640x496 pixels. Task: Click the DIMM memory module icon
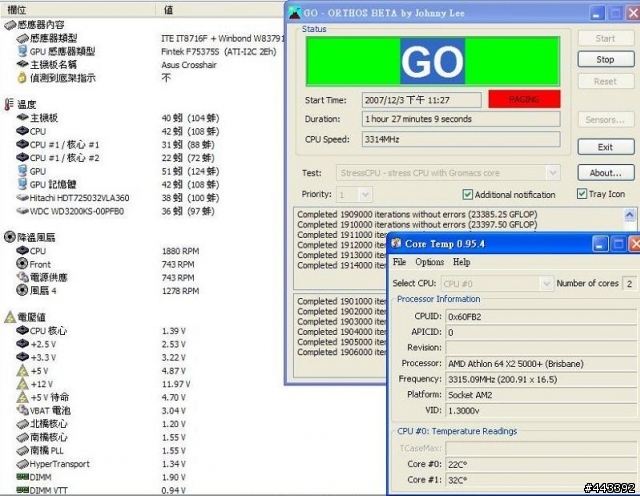coord(22,476)
